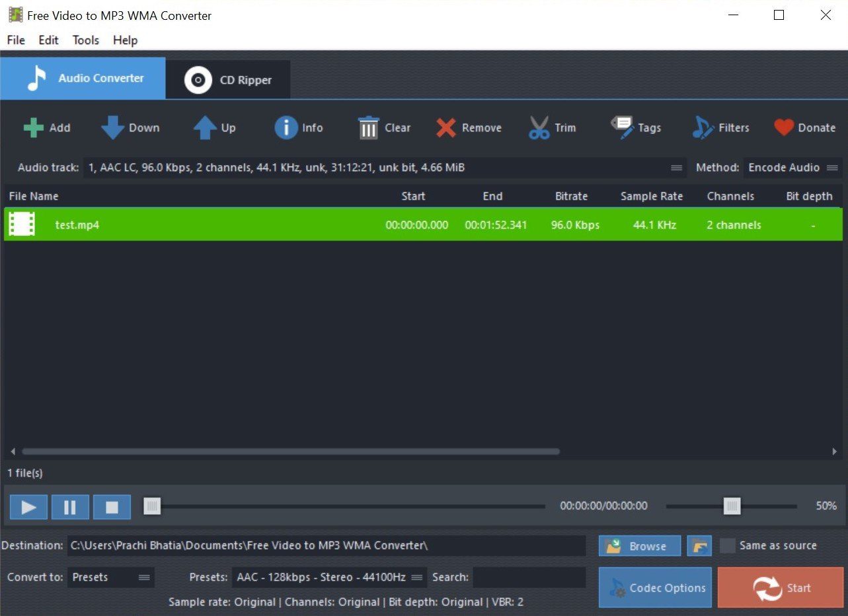Move file down with Down arrow
This screenshot has width=848, height=616.
pos(112,128)
